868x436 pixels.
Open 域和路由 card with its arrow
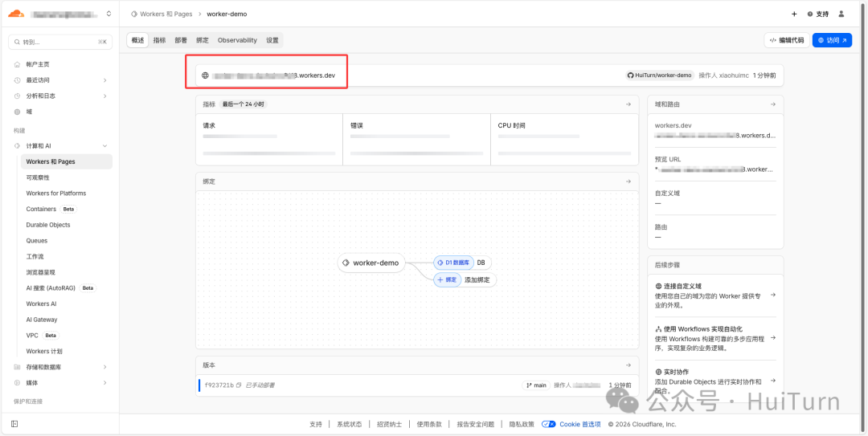[x=773, y=104]
